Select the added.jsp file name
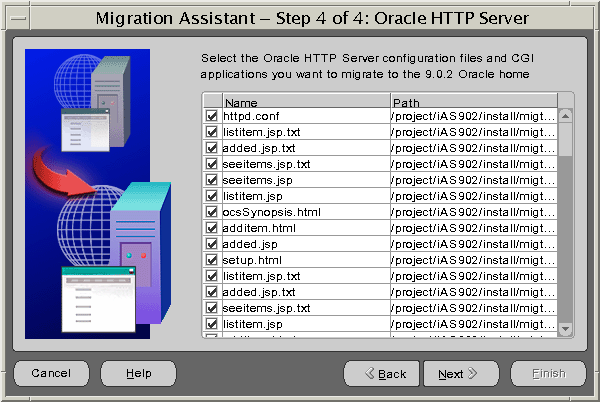 [250, 244]
